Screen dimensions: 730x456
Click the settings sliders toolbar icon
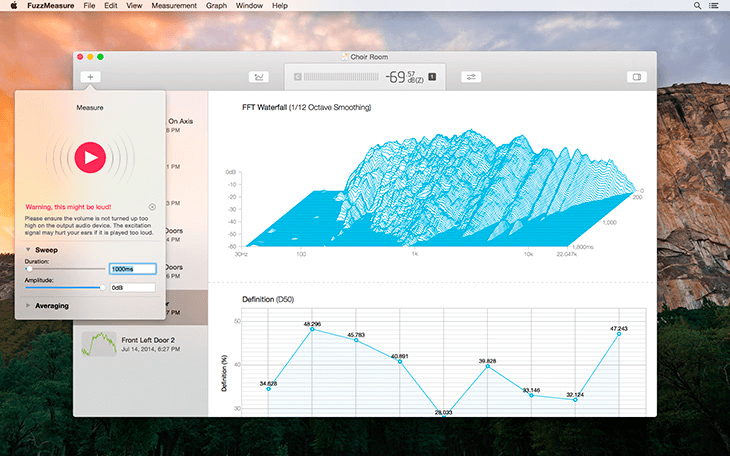[471, 77]
